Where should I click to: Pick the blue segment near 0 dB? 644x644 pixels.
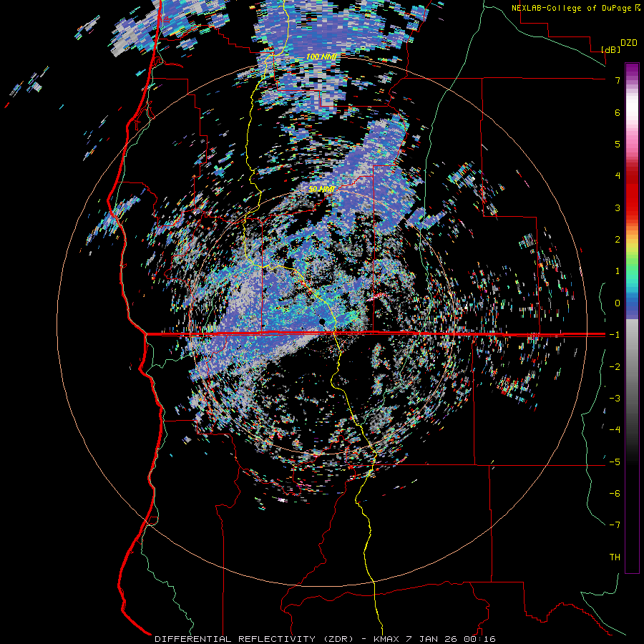click(x=632, y=303)
